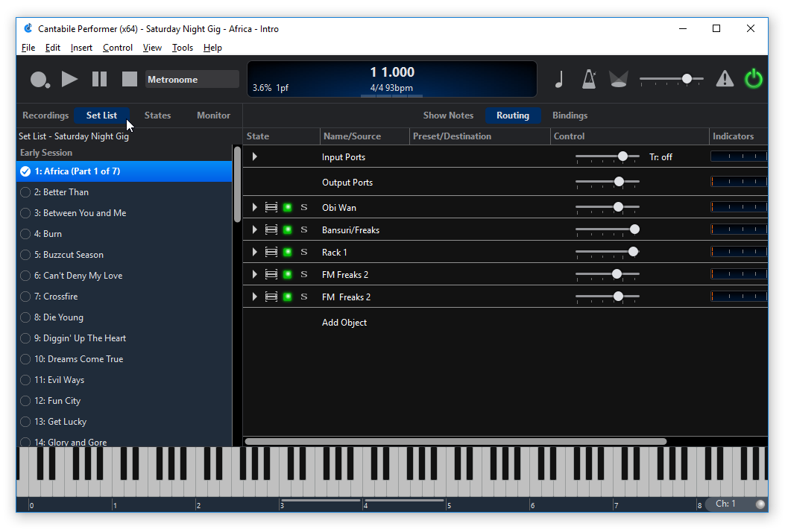
Task: Select song 1: Africa (Part 1 of 7)
Action: [124, 171]
